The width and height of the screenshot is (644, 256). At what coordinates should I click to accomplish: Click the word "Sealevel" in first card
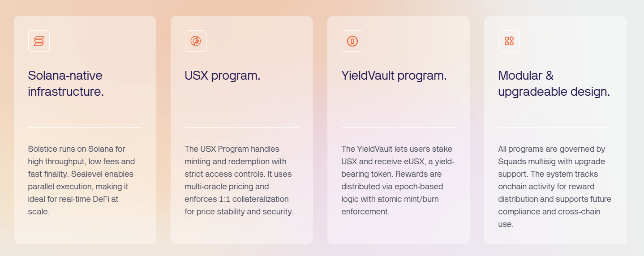click(118, 174)
